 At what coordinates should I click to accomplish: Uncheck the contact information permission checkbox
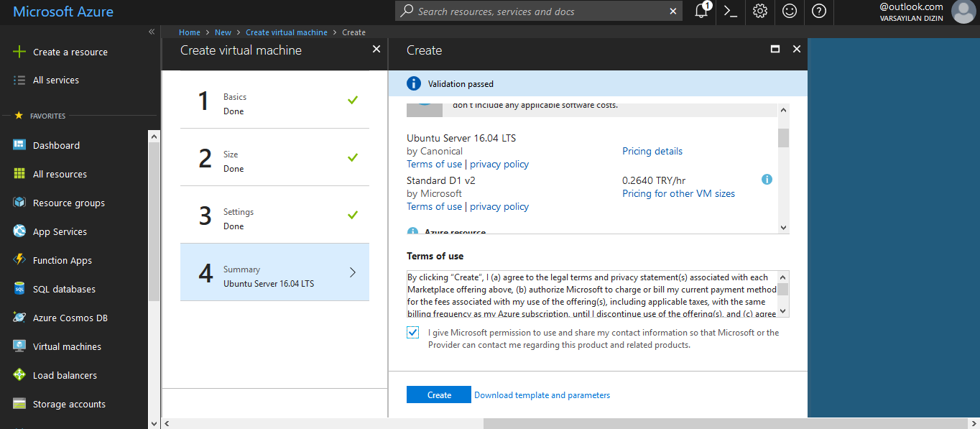pos(412,333)
